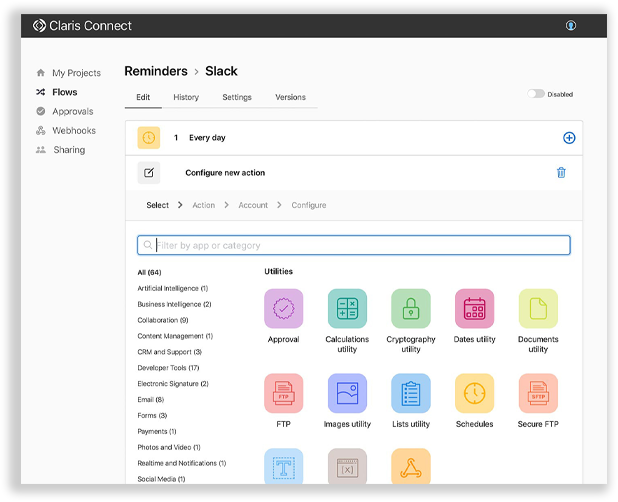Focus the Filter by app or category field

(x=360, y=245)
